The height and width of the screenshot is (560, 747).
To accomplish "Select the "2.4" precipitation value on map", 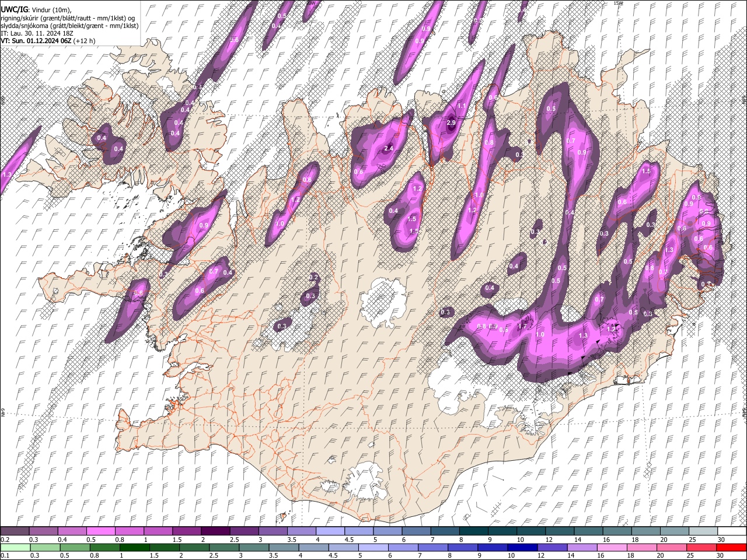I will point(388,148).
